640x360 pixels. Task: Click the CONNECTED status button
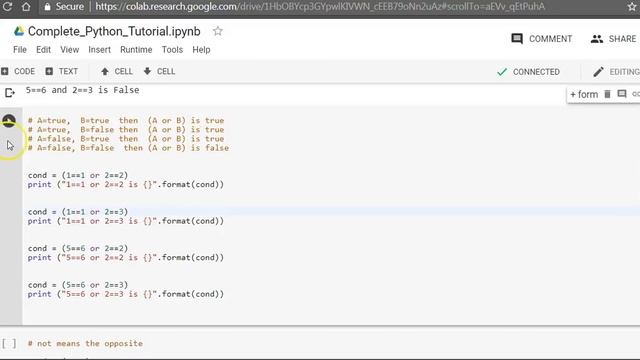coord(528,72)
